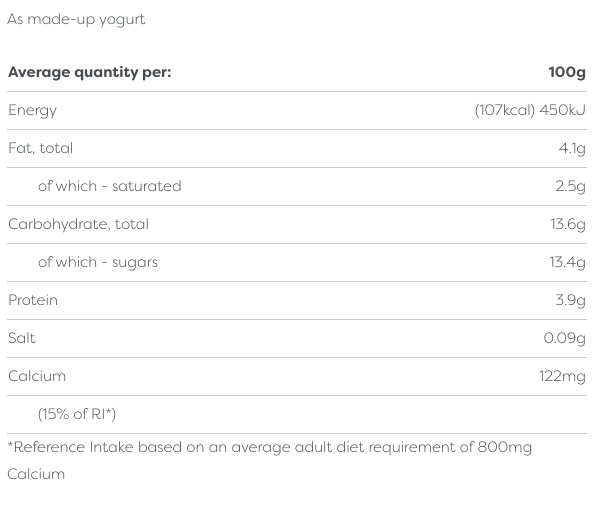Click the 13.4g sugars value

[568, 262]
